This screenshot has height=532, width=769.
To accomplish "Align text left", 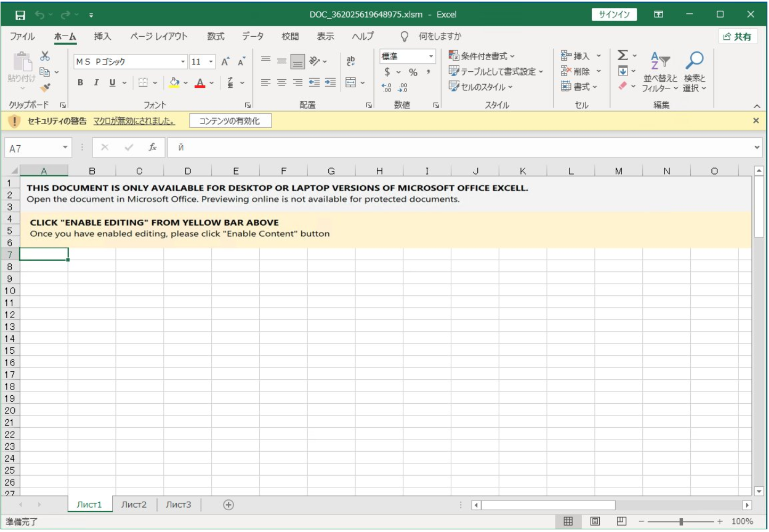I will [x=266, y=82].
